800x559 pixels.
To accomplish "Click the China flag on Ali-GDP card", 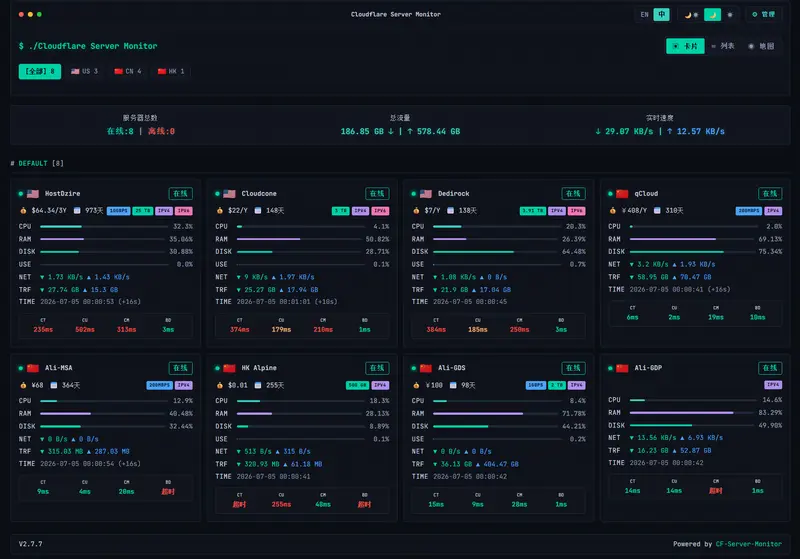I will [622, 368].
